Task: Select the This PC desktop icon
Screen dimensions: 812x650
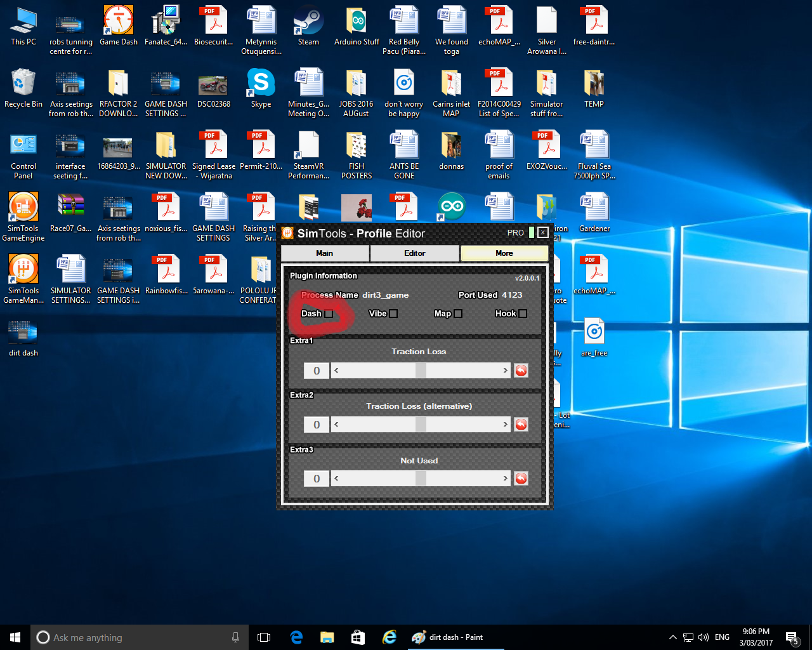Action: (x=23, y=26)
